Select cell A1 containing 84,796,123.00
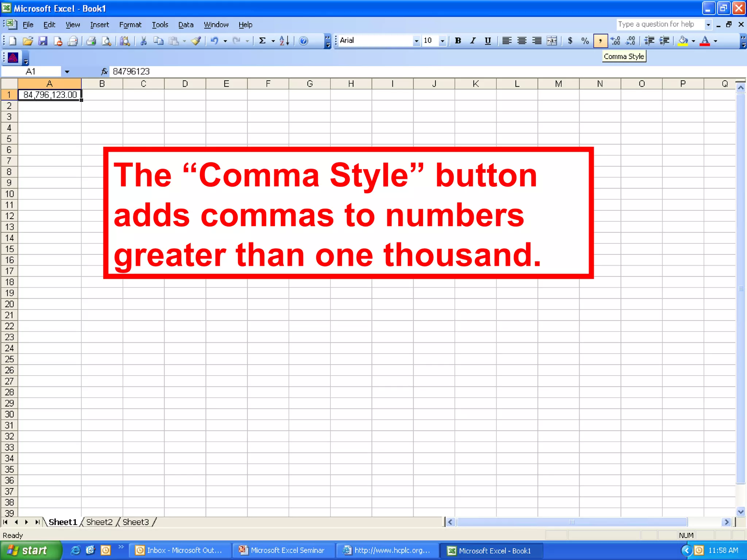The height and width of the screenshot is (560, 747). (50, 95)
